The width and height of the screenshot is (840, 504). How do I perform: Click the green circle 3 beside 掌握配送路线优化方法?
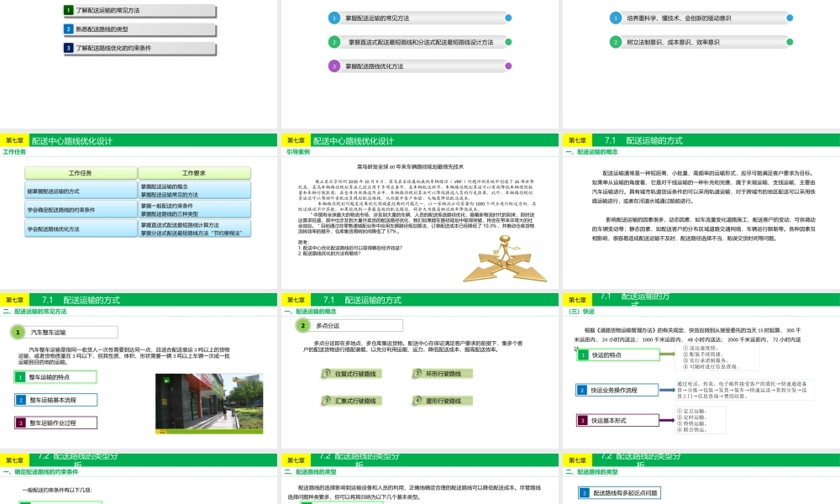pyautogui.click(x=333, y=66)
